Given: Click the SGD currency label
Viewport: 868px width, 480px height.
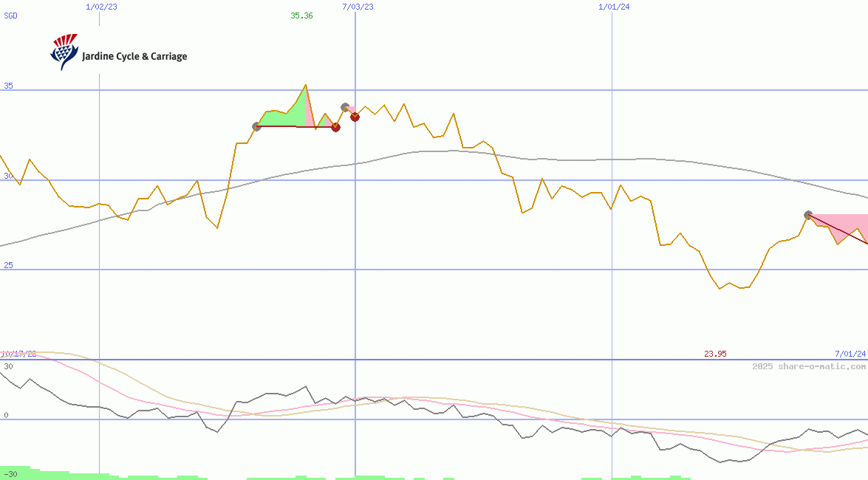Looking at the screenshot, I should (10, 16).
